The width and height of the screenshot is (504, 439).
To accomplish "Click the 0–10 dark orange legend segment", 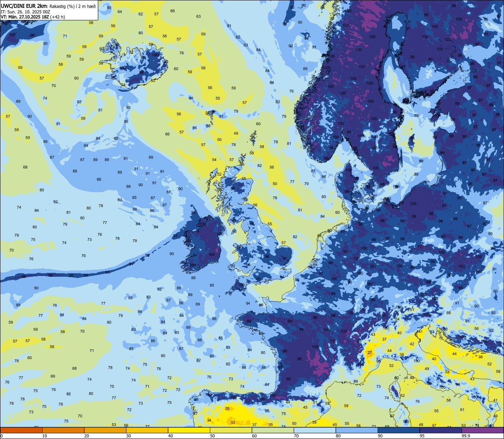I will (21, 430).
